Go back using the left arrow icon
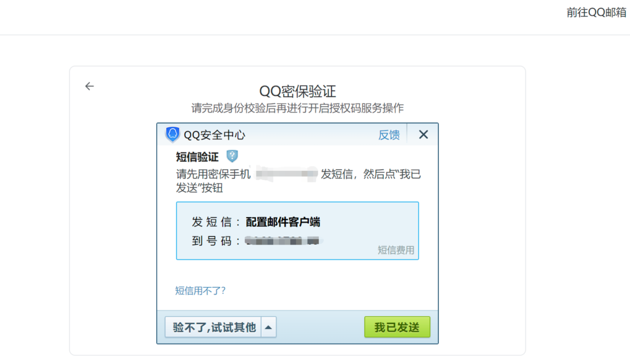This screenshot has width=630, height=364. click(89, 86)
